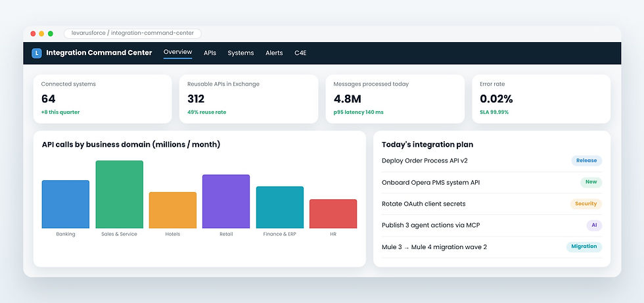Select the blue Banking bar

tap(65, 204)
